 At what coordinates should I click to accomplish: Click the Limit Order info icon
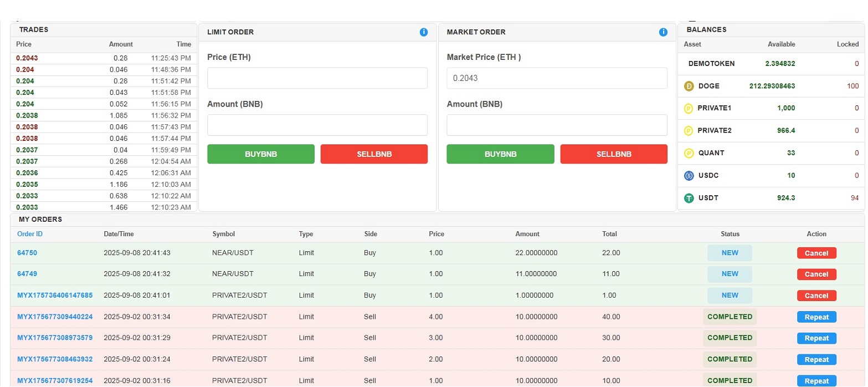pos(424,32)
